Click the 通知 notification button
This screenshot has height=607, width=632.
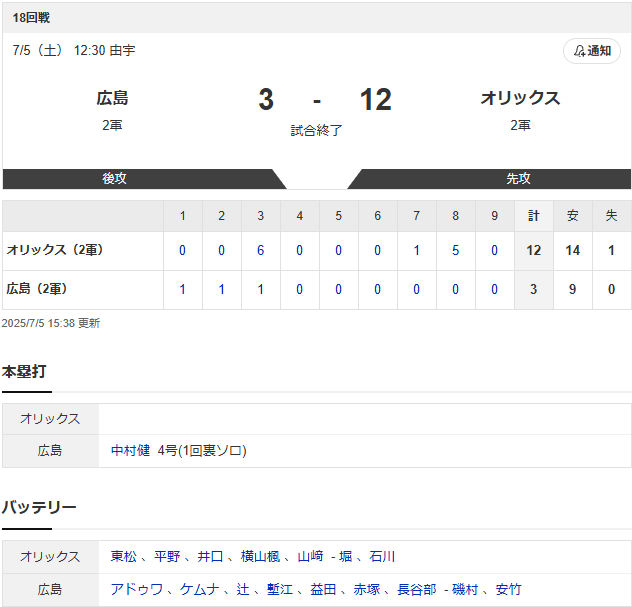[591, 51]
